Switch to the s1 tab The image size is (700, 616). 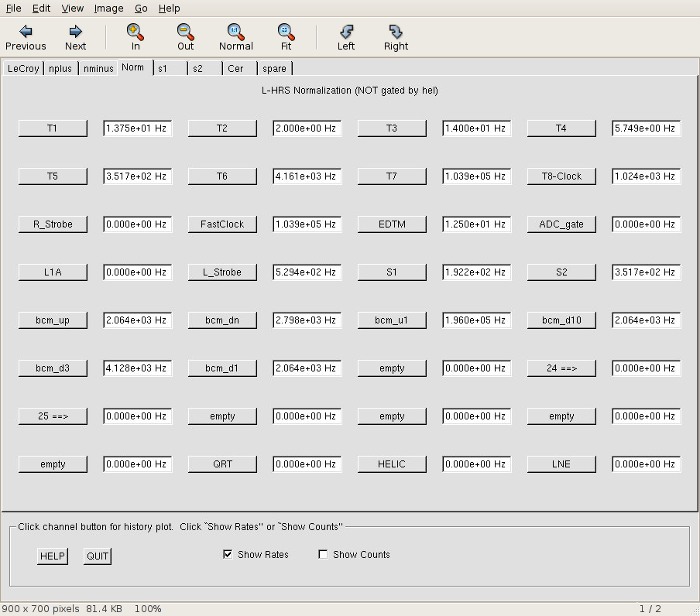click(x=170, y=68)
